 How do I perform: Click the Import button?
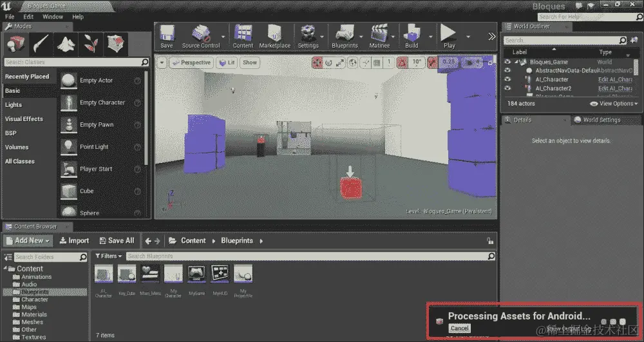tap(74, 241)
